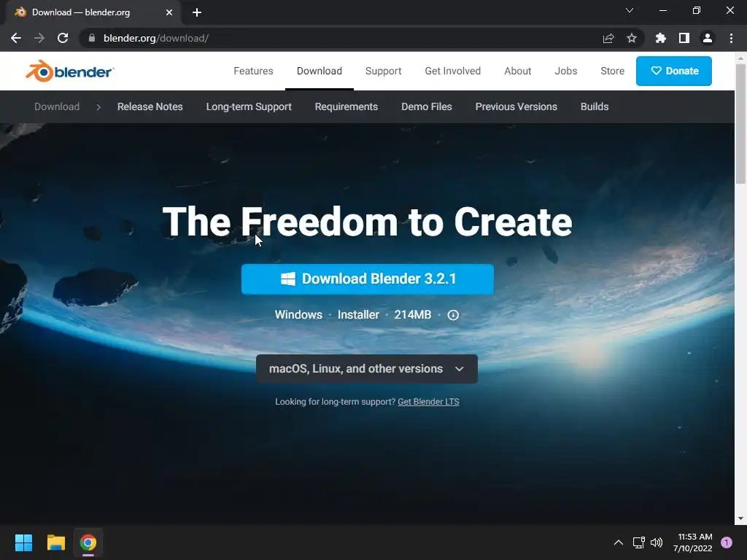This screenshot has height=560, width=747.
Task: Click the page vertical scrollbar thumb
Action: [x=740, y=124]
